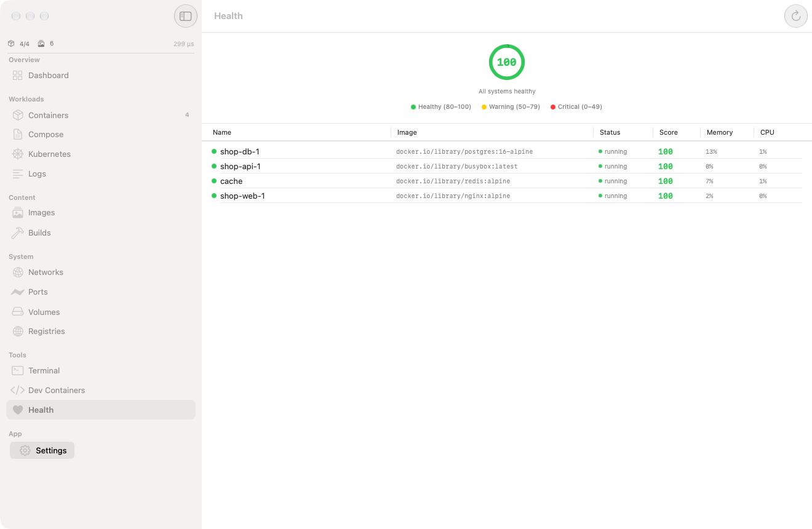The width and height of the screenshot is (812, 529).
Task: Click the Registries globe icon
Action: point(17,331)
